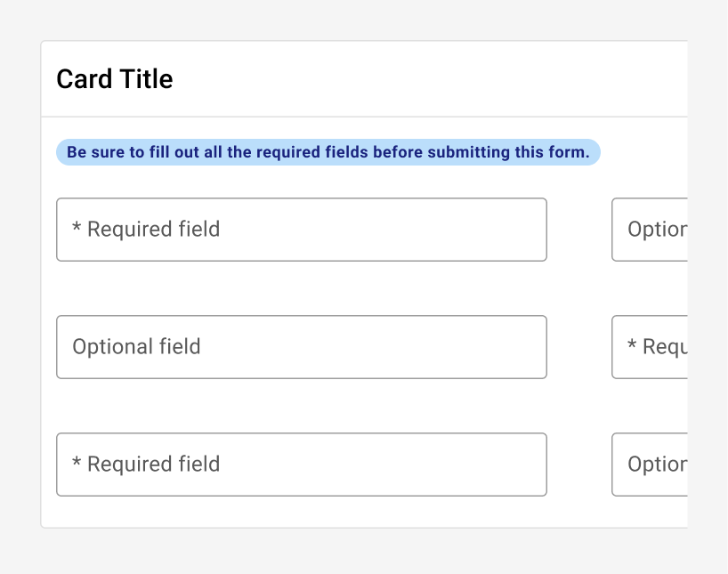Click the cut-off Optional field in the top row
728x574 pixels.
tap(650, 230)
